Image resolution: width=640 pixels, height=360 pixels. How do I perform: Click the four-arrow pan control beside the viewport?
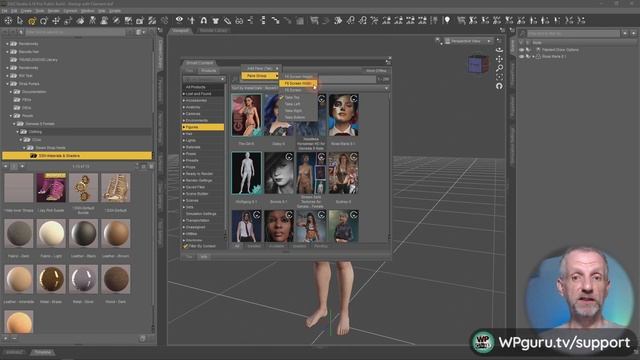[x=499, y=59]
